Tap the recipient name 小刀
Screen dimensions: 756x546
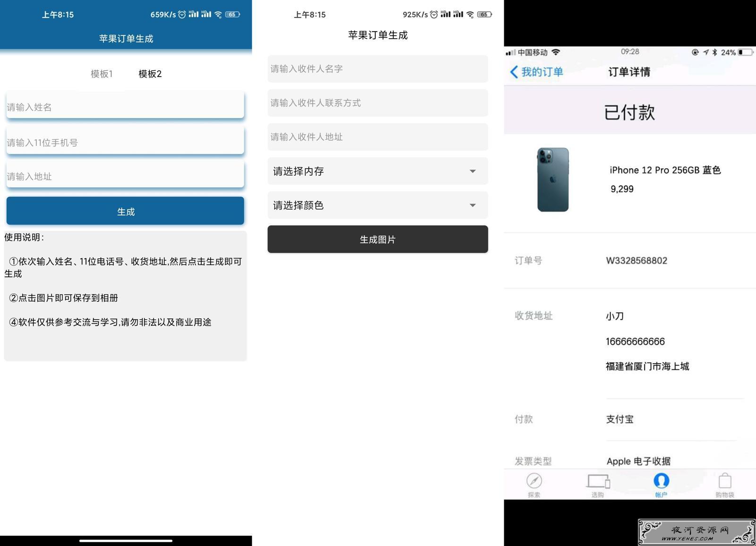(615, 316)
